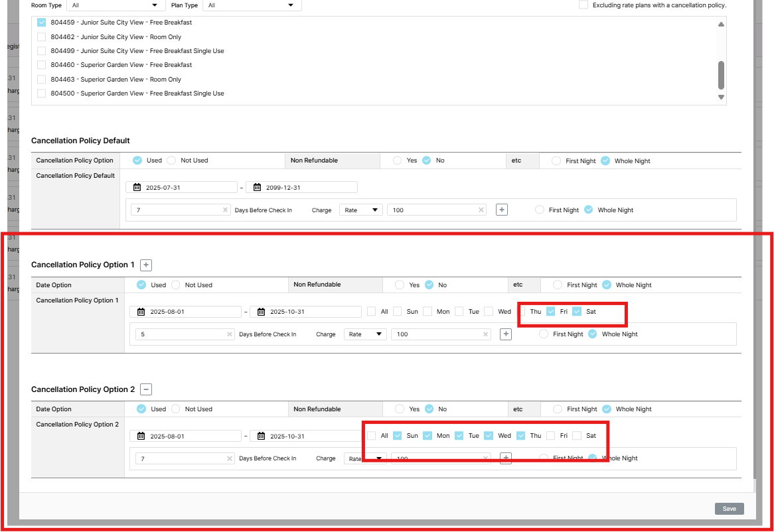Toggle Excluding rate plans with a cancellation policy
The width and height of the screenshot is (774, 532).
[583, 5]
